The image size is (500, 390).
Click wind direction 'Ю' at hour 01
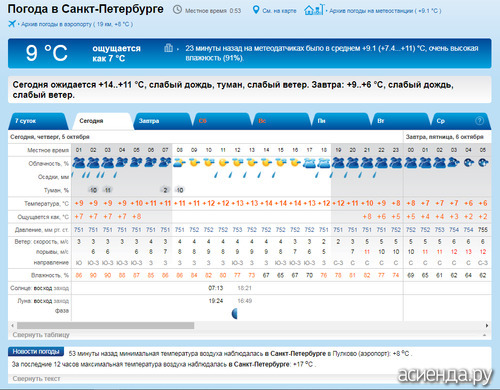point(79,263)
